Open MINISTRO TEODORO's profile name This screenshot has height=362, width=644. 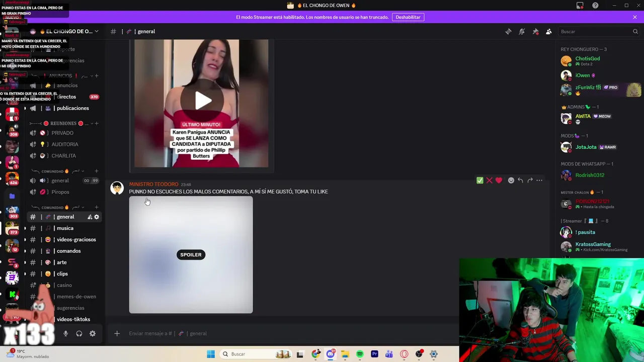pos(153,185)
